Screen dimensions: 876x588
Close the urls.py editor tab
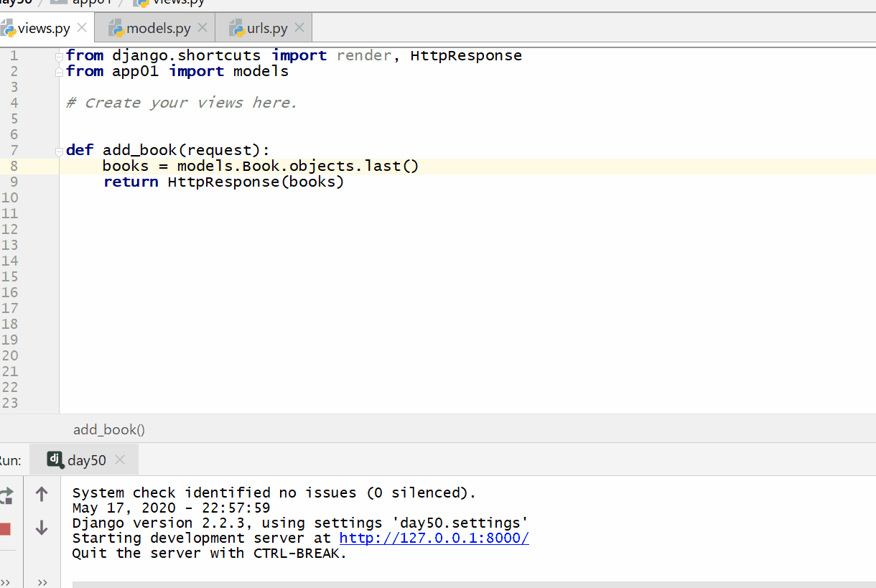click(x=299, y=28)
